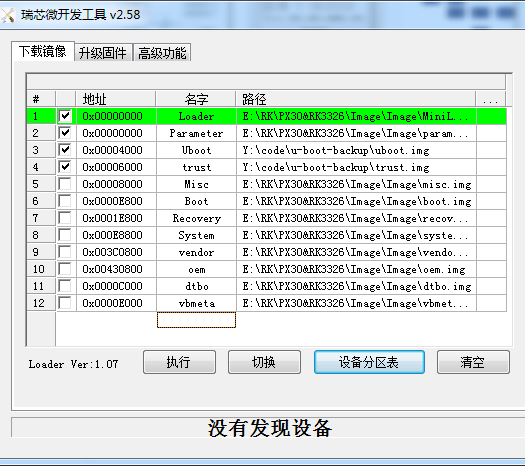This screenshot has height=466, width=525.
Task: Click address 0x0000C000 in dtbo row
Action: coord(116,286)
